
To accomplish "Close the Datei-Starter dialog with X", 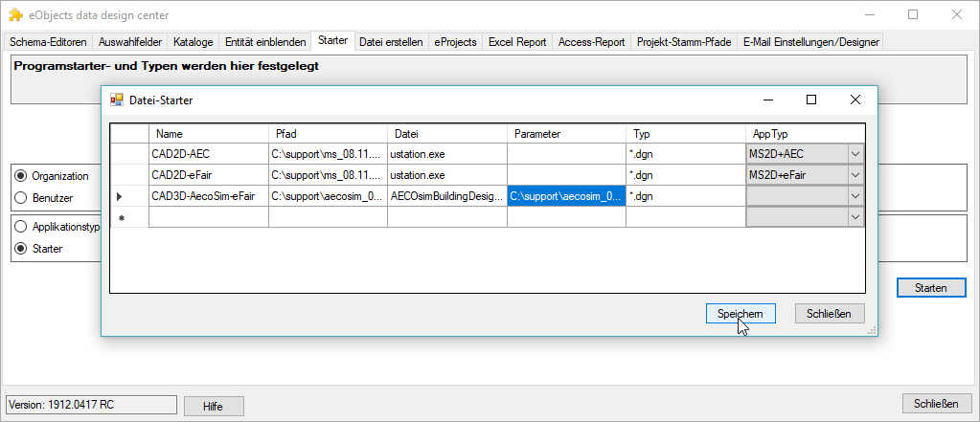I will (x=855, y=100).
